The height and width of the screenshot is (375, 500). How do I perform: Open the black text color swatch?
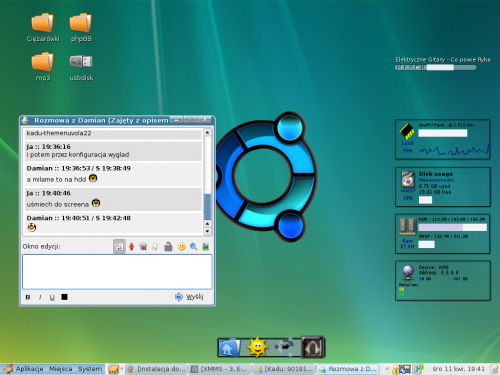click(64, 297)
